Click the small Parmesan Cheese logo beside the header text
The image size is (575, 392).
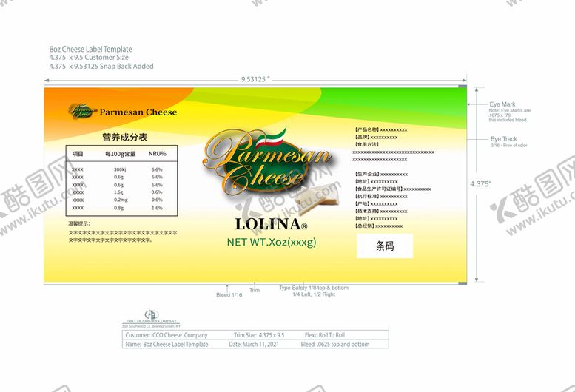83,112
